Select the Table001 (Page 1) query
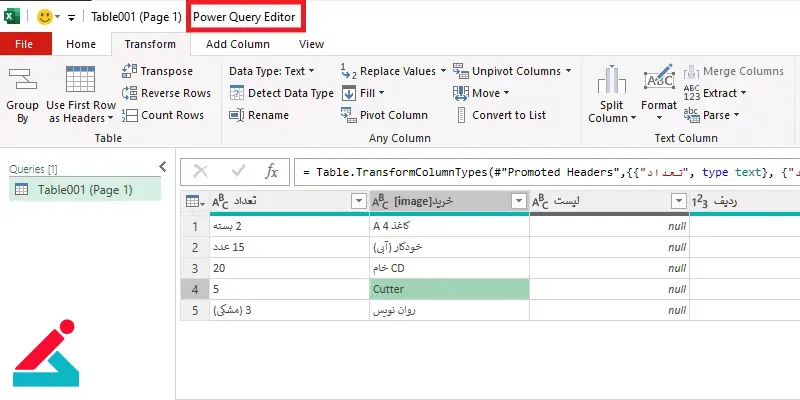This screenshot has width=800, height=400. click(x=85, y=190)
